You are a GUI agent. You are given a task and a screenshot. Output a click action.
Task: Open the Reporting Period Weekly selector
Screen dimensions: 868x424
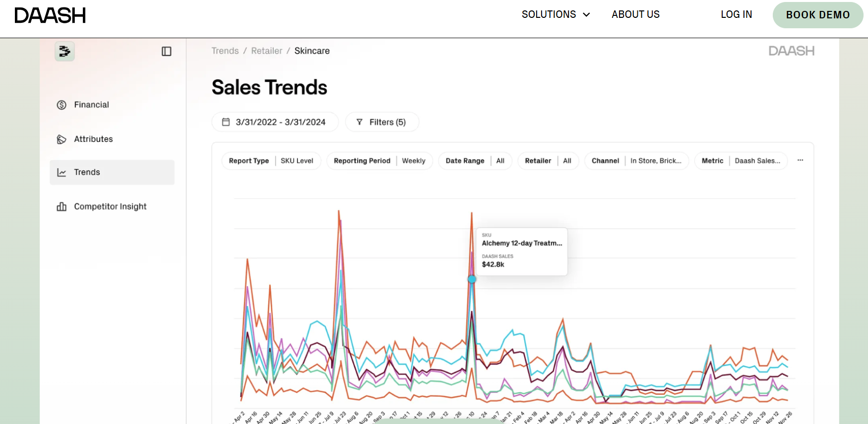pos(379,161)
